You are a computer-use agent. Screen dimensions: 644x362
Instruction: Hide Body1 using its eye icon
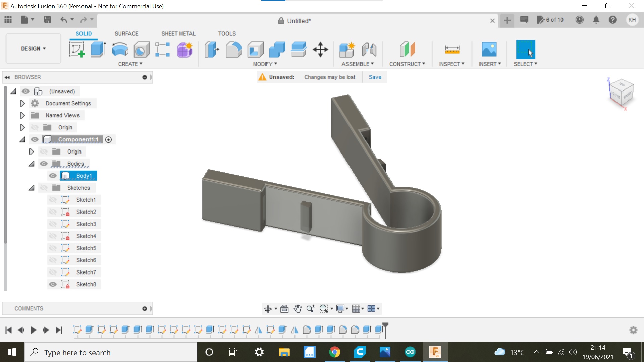[x=53, y=176]
